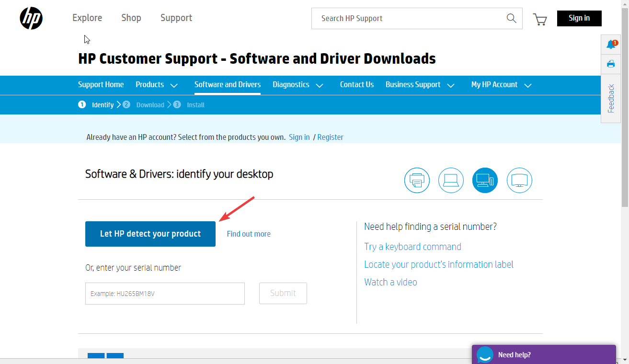
Task: Select the monitor product type icon
Action: (519, 181)
